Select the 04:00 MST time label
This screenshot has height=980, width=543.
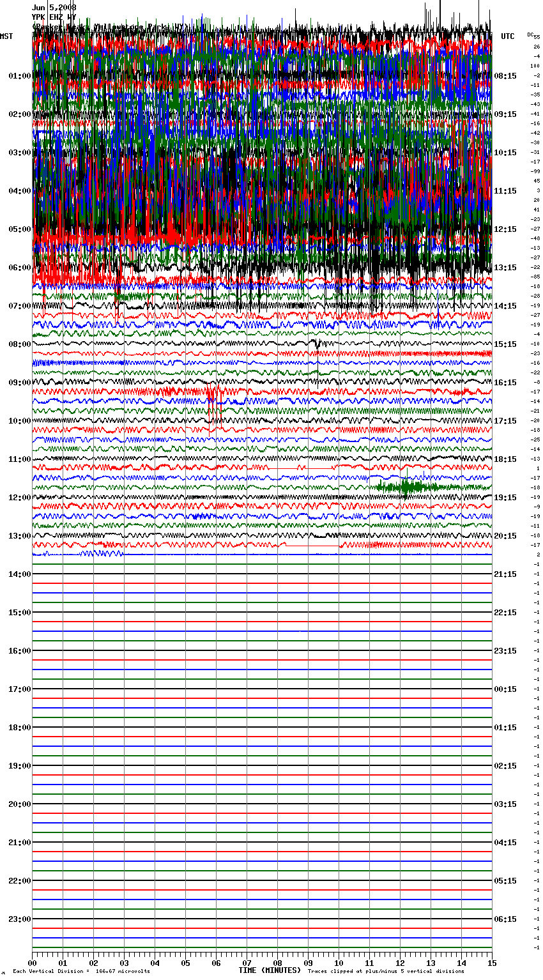(x=20, y=191)
